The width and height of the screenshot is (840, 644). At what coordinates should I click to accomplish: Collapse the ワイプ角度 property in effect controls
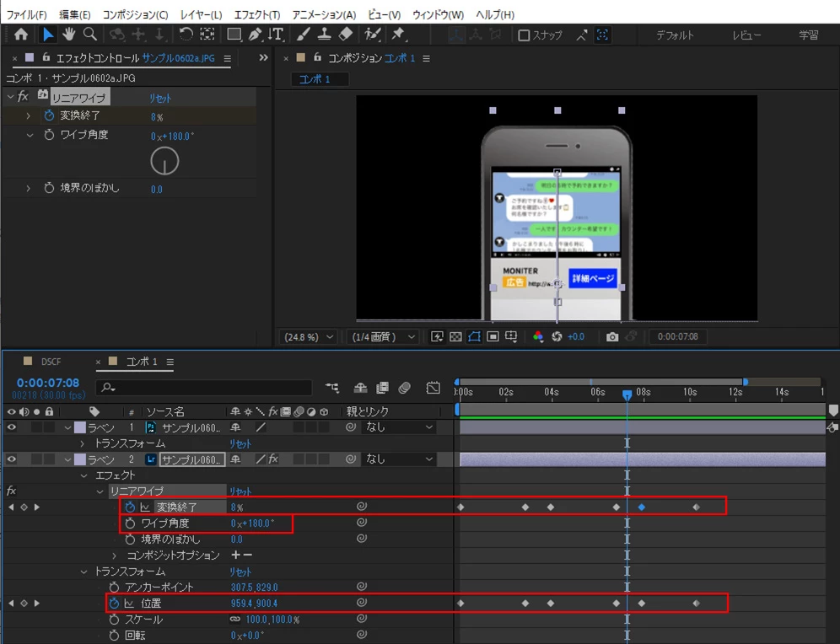point(30,136)
